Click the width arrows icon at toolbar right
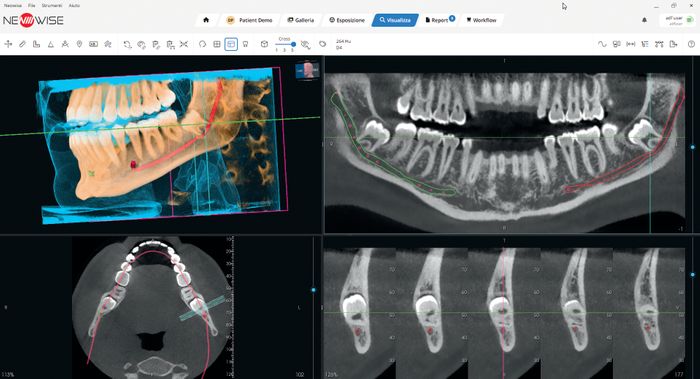700x379 pixels. 631,44
